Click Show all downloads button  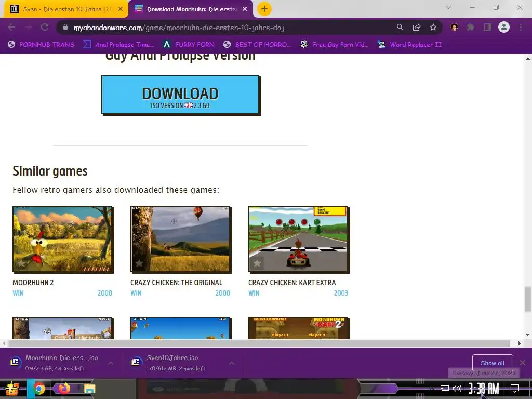point(493,363)
